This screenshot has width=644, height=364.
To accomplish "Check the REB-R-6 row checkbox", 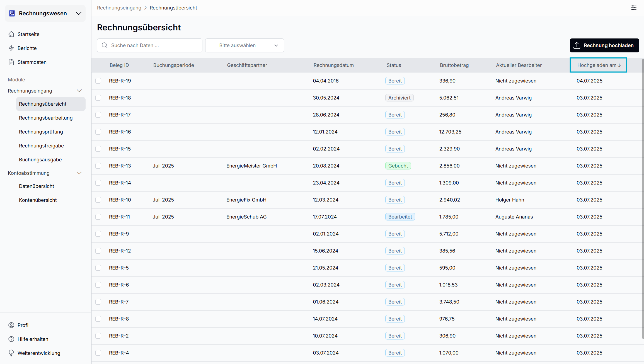I will [98, 285].
